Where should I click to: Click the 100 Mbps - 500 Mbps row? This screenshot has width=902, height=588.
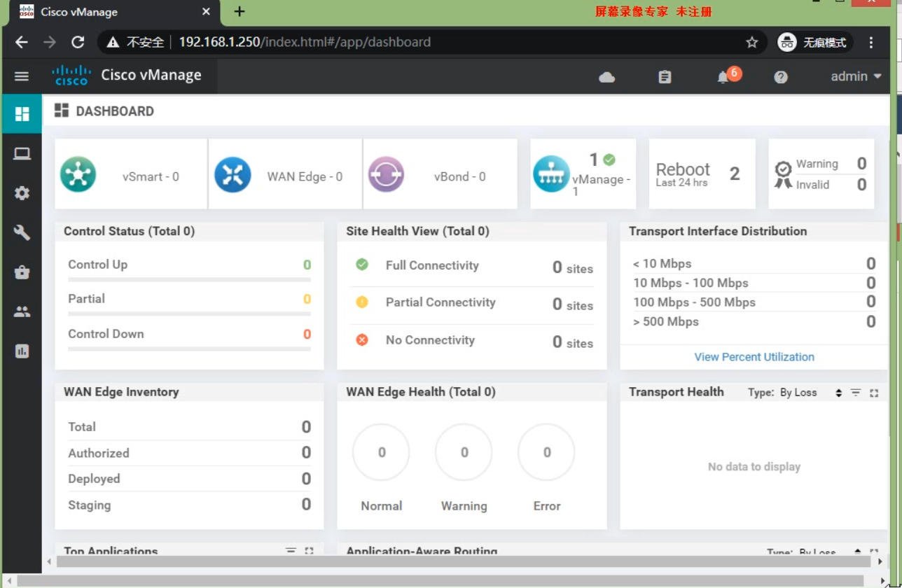(754, 302)
